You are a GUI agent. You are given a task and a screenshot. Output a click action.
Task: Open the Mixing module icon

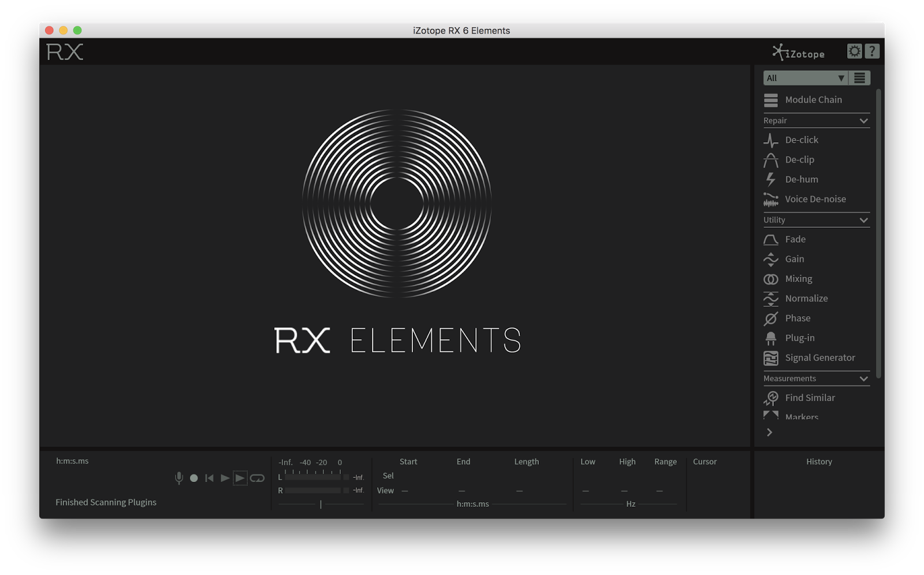(770, 279)
